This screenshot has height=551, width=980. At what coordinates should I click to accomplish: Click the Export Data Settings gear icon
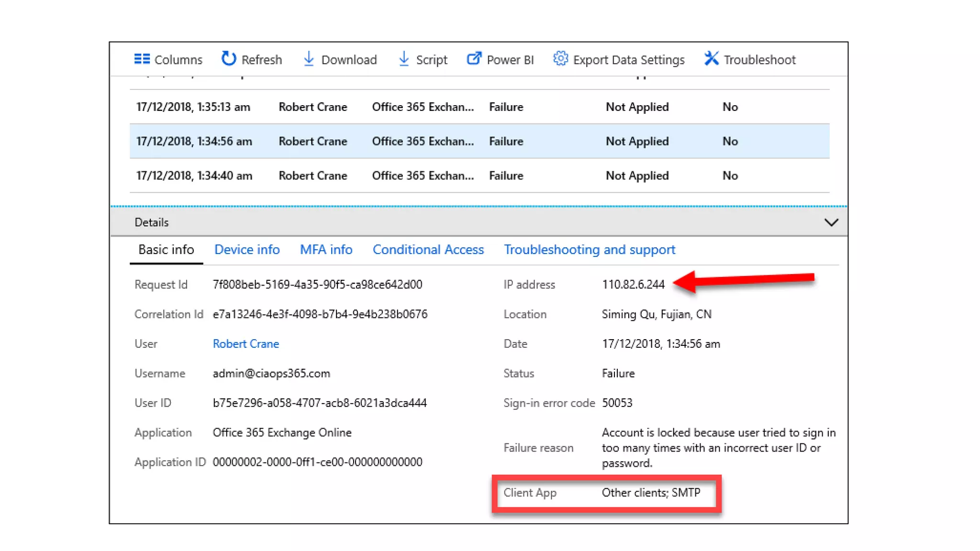(x=560, y=59)
